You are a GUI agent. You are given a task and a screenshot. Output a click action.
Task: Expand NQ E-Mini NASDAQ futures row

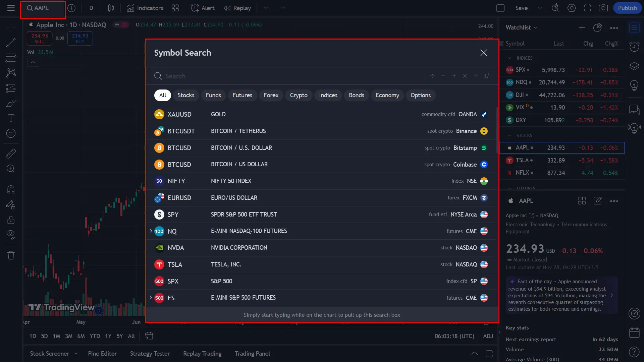point(152,231)
